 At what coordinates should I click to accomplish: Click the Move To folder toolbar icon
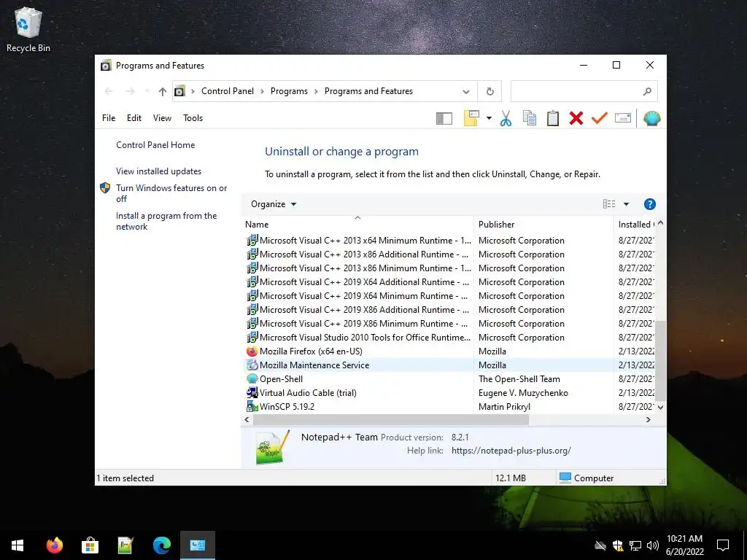pyautogui.click(x=471, y=118)
